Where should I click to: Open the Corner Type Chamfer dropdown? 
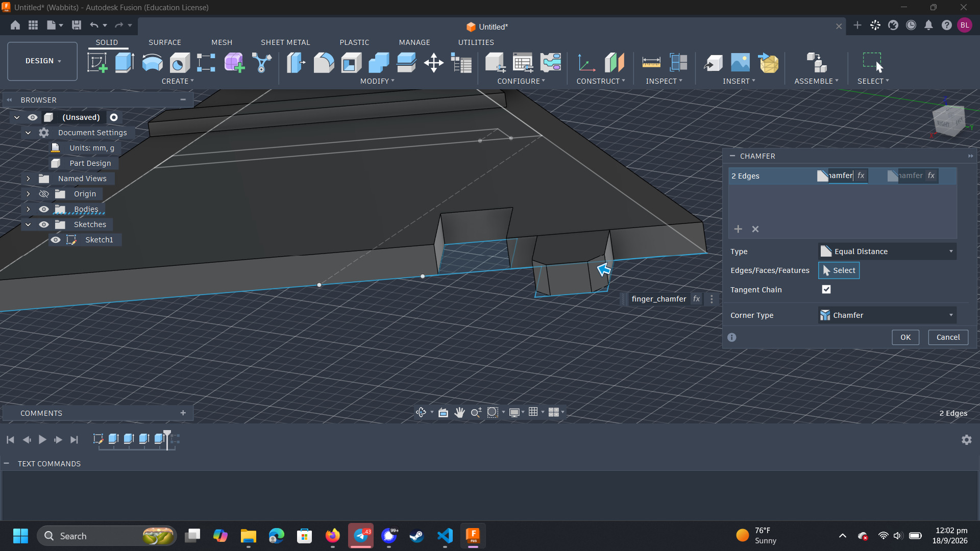click(887, 315)
